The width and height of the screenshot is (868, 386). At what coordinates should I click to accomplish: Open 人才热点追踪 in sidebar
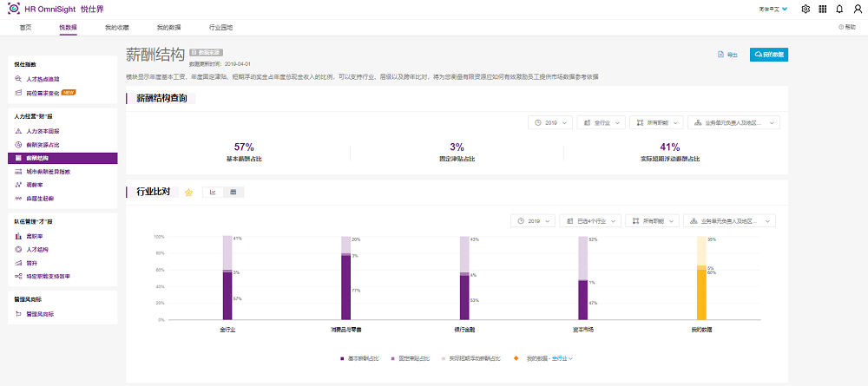(x=43, y=79)
